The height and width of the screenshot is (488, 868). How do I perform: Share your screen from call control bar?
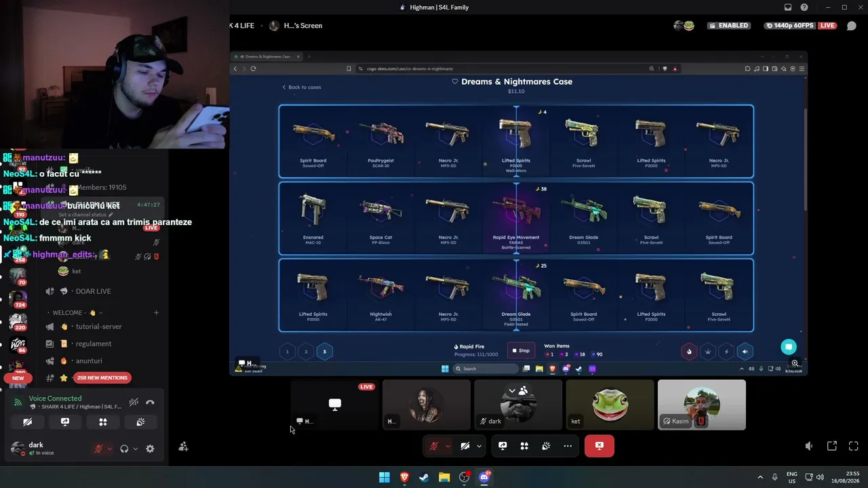point(502,446)
